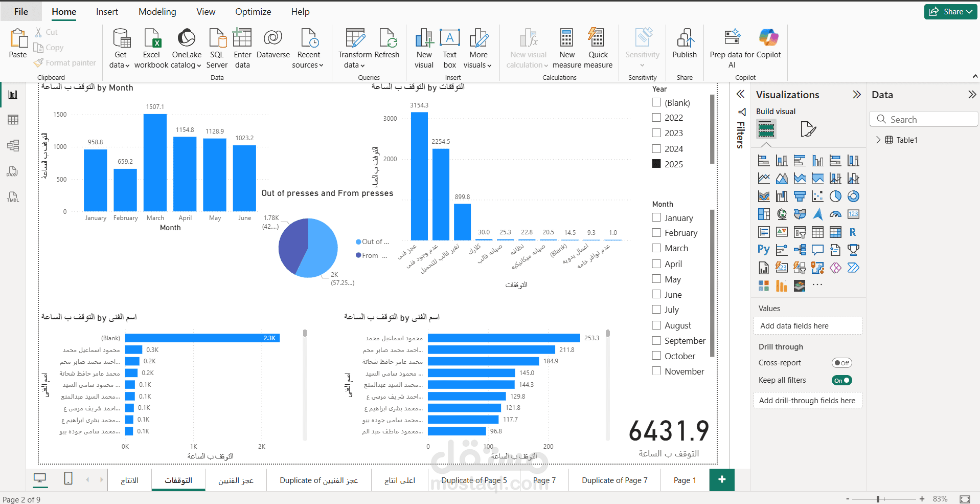The height and width of the screenshot is (504, 980).
Task: Get more visuals via ellipsis button
Action: pos(817,285)
